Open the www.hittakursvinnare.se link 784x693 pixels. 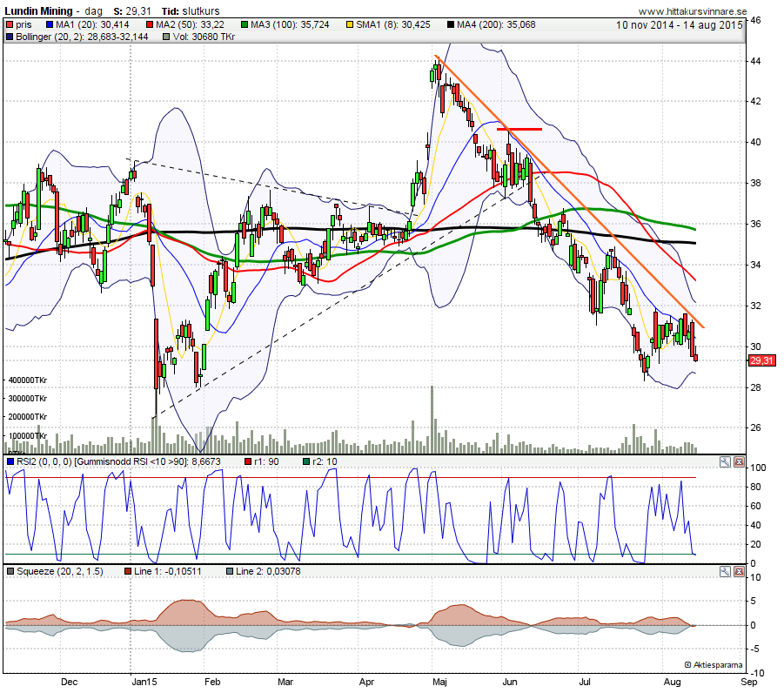tap(693, 11)
